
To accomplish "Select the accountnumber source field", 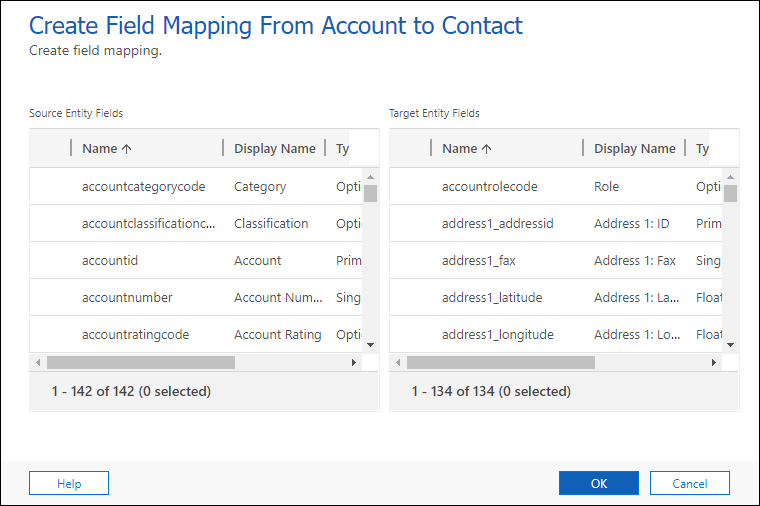I will pos(127,297).
